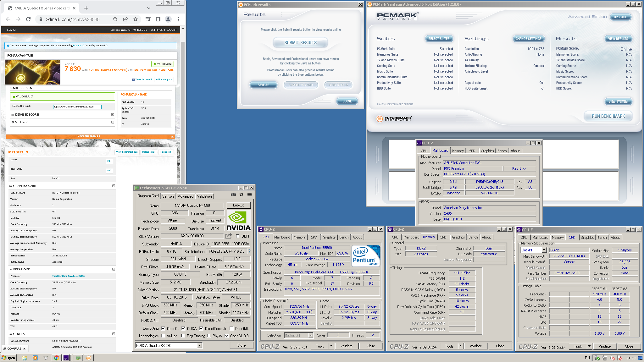This screenshot has width=644, height=362.
Task: Toggle DirectCompute checkbox in GPU-Z
Action: [201, 328]
